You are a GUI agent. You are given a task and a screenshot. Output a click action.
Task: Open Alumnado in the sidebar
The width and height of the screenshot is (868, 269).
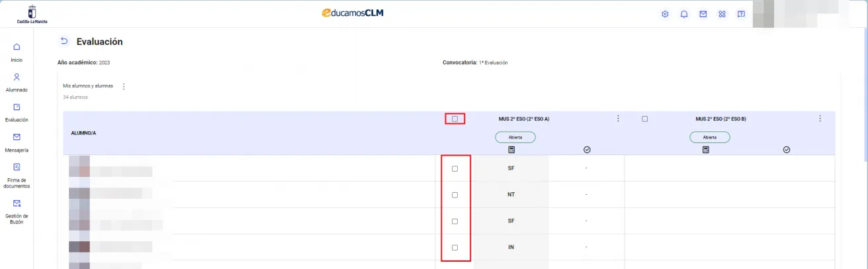tap(17, 82)
